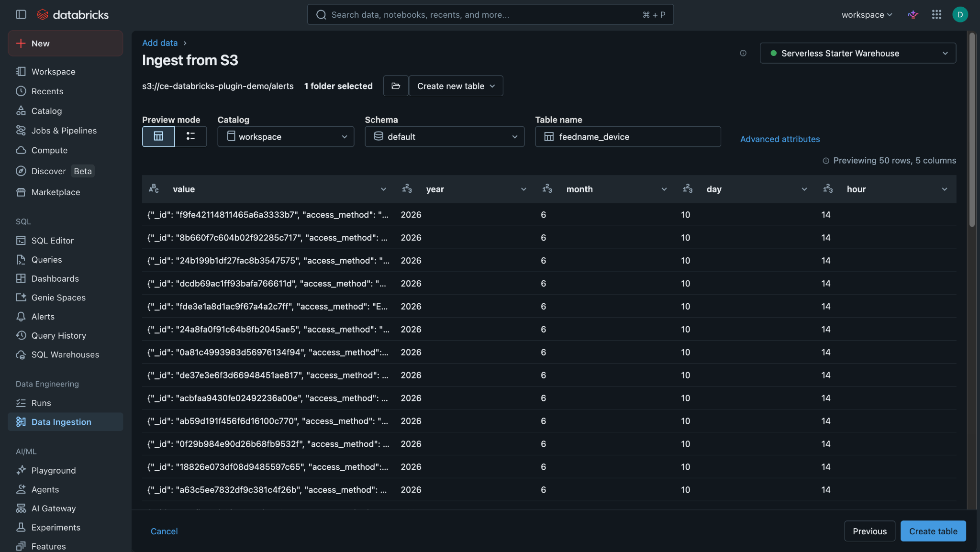Click the Queries icon in sidebar
The image size is (980, 552).
tap(21, 259)
